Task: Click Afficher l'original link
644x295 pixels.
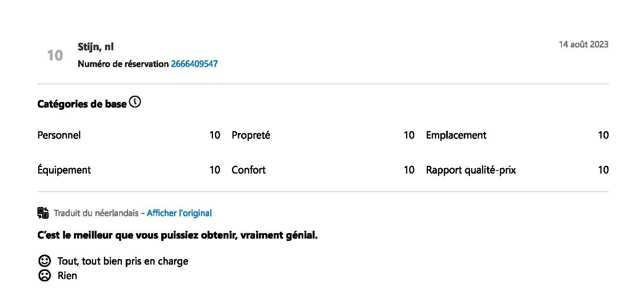Action: point(179,213)
